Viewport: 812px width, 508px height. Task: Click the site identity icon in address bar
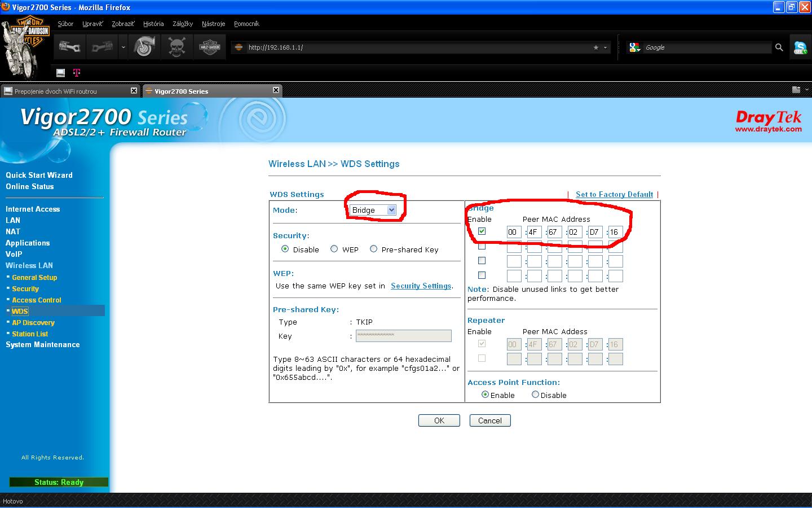(x=239, y=47)
